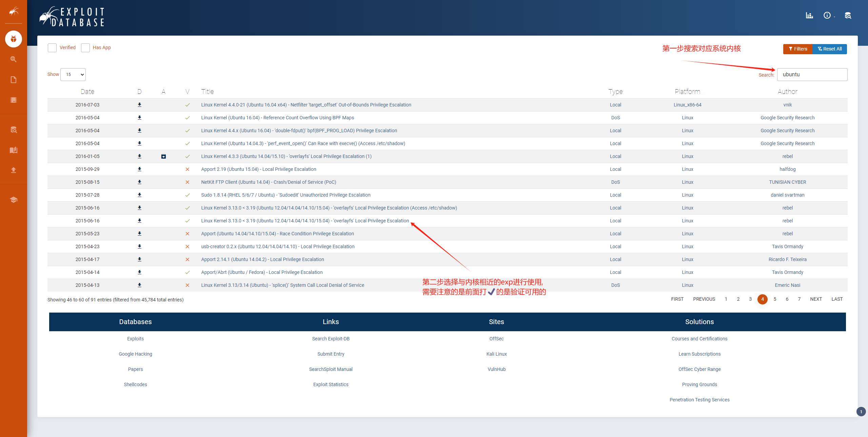Download the splice() System Call DoS exploit

[139, 285]
